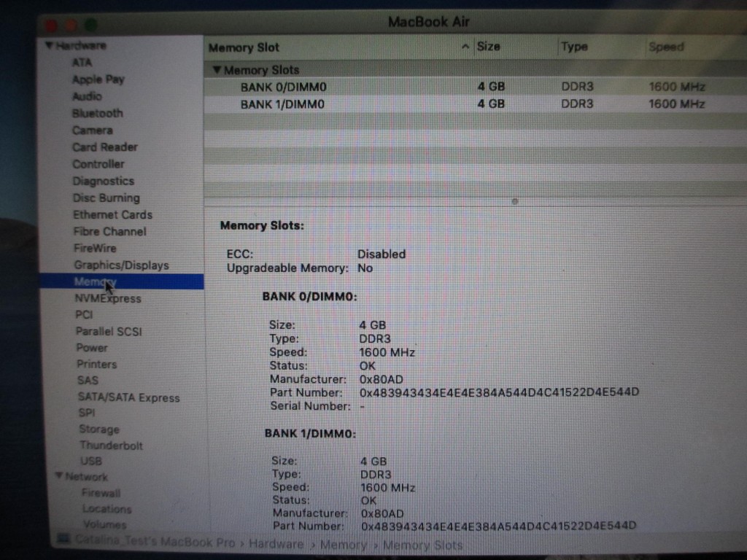The height and width of the screenshot is (560, 747).
Task: Select ATA in the sidebar
Action: 82,63
